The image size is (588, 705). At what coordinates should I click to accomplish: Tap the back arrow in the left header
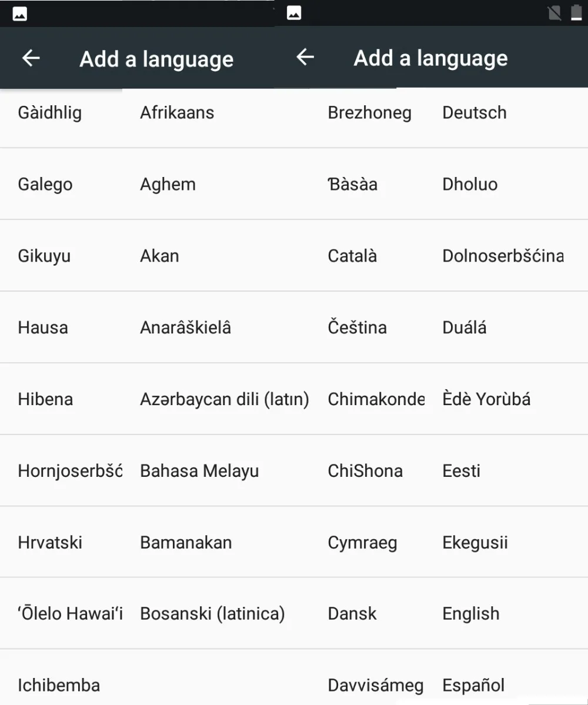pyautogui.click(x=31, y=58)
